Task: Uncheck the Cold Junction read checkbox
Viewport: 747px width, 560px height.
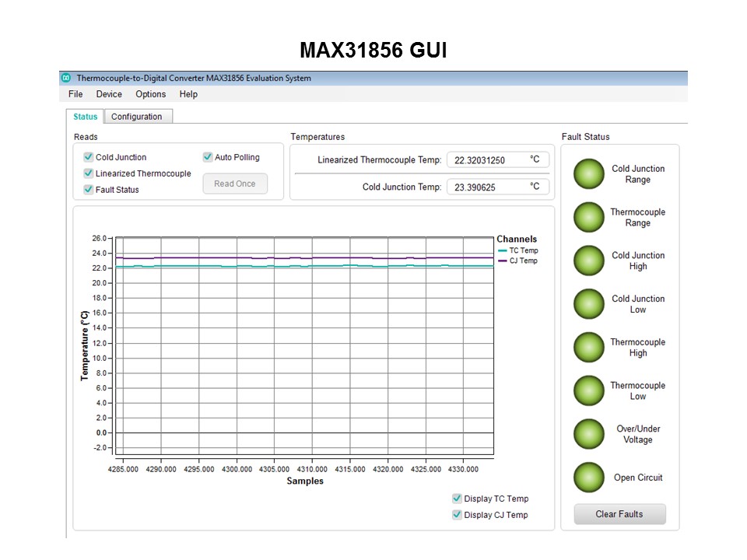Action: tap(89, 157)
